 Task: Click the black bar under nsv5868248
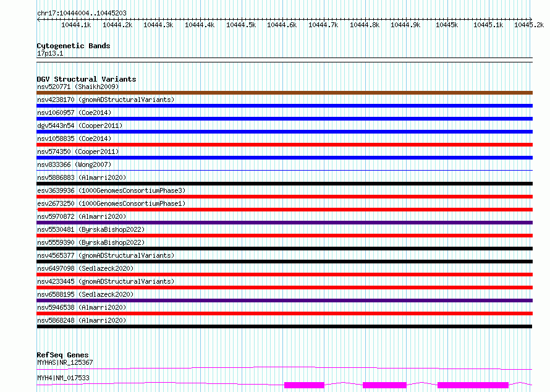(284, 326)
